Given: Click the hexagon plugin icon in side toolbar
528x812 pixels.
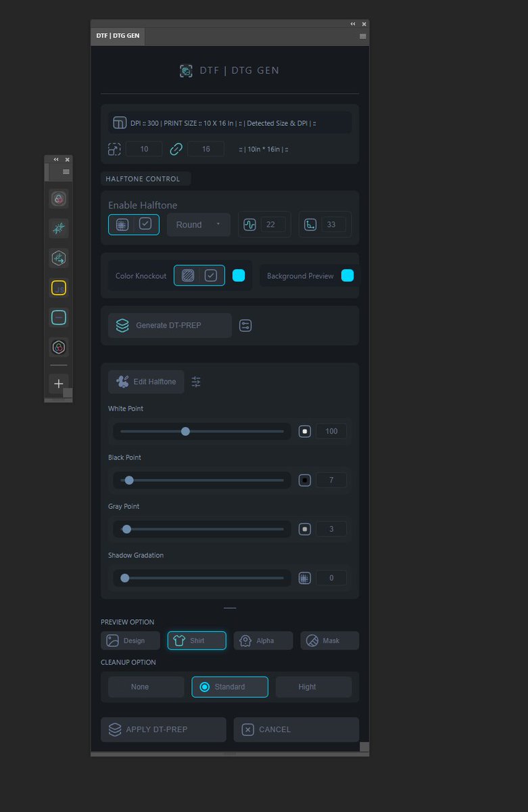Looking at the screenshot, I should pyautogui.click(x=59, y=258).
